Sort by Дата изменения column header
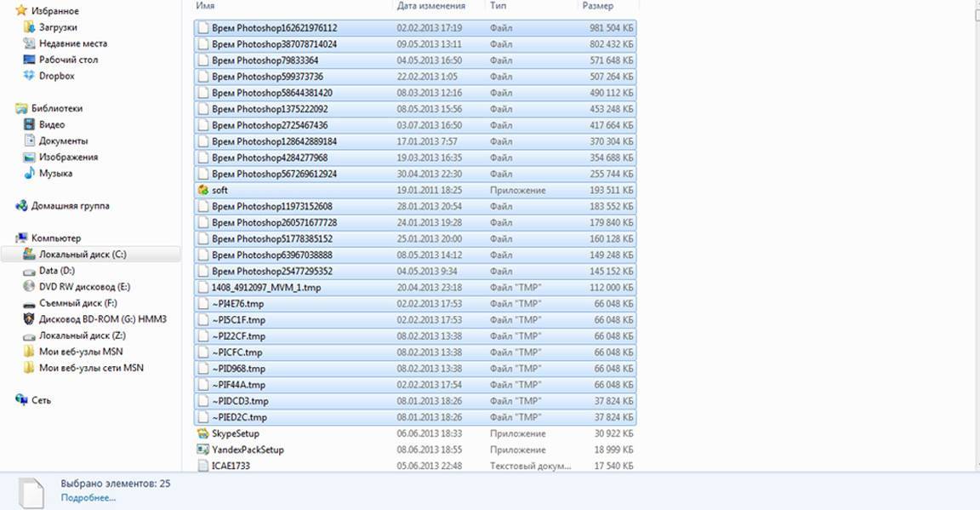980x510 pixels. click(431, 6)
